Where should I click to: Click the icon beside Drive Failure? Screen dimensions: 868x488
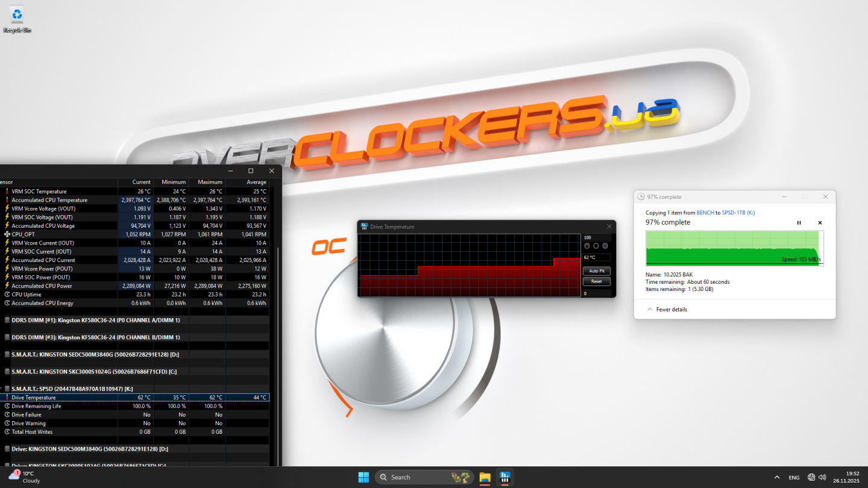pos(7,414)
